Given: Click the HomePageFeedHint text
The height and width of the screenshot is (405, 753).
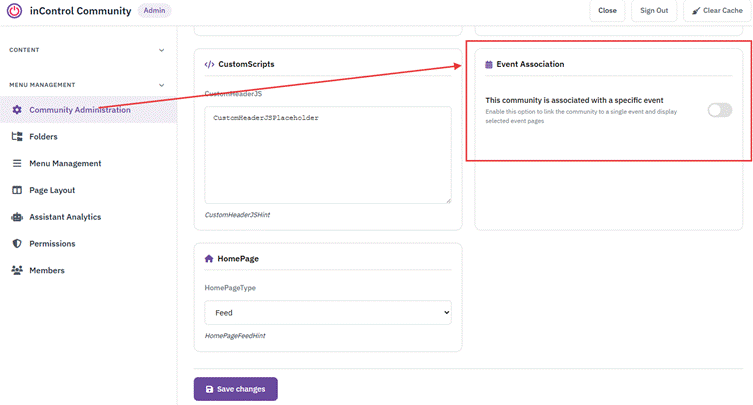Looking at the screenshot, I should pyautogui.click(x=235, y=336).
